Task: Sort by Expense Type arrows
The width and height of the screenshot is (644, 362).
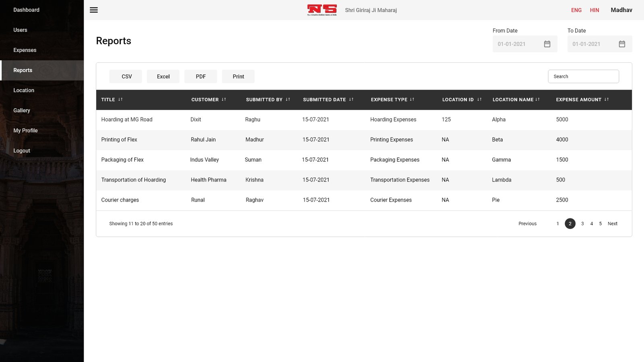Action: pos(412,99)
